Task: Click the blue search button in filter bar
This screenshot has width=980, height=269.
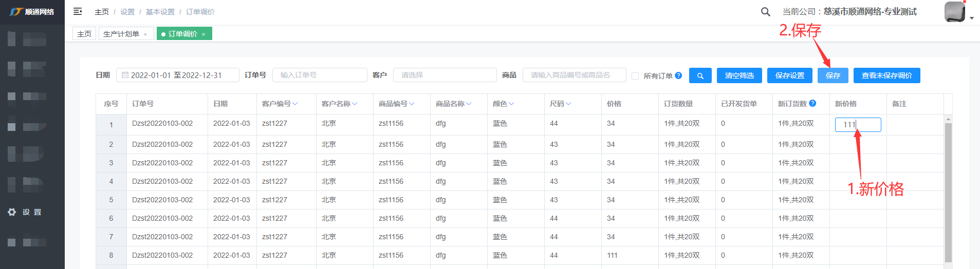Action: [x=700, y=75]
